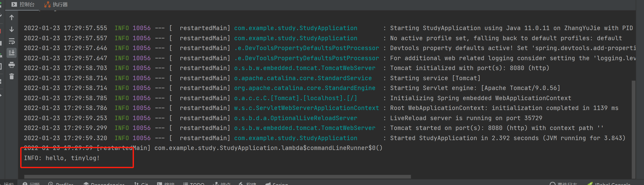644x185 pixels.
Task: Open the JRebel Console tool window
Action: coord(609,184)
